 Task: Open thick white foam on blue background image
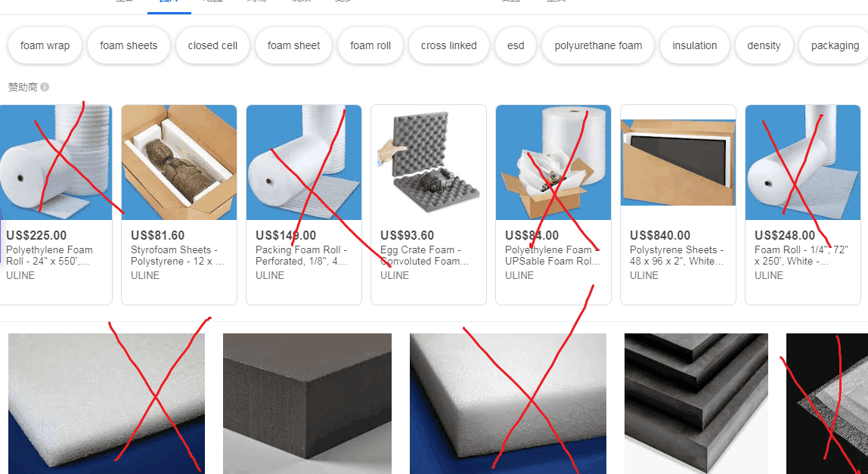click(x=507, y=403)
